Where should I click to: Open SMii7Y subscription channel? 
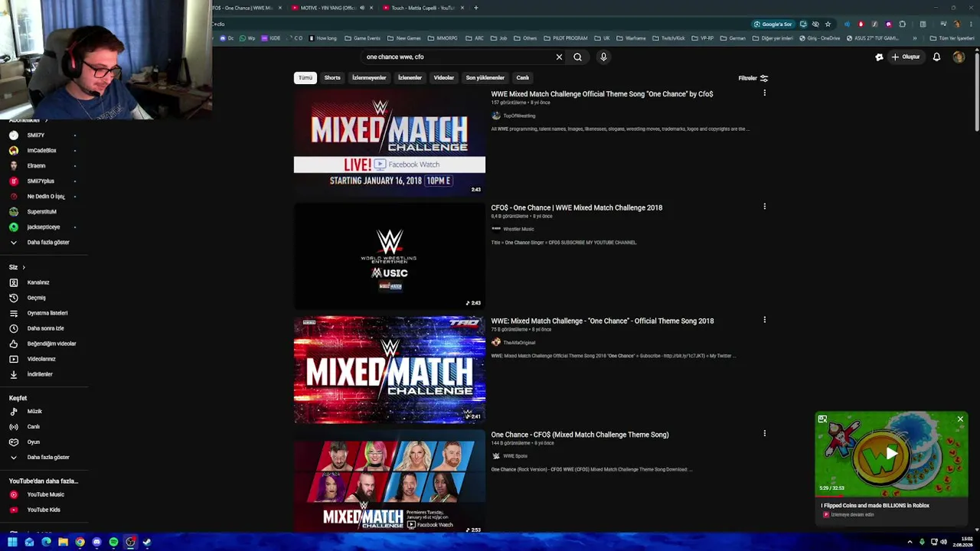tap(36, 135)
